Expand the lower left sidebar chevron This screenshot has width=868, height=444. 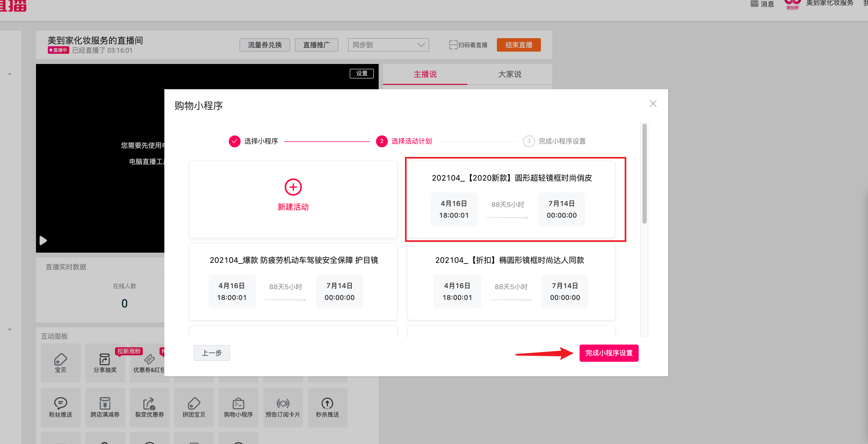(10, 329)
